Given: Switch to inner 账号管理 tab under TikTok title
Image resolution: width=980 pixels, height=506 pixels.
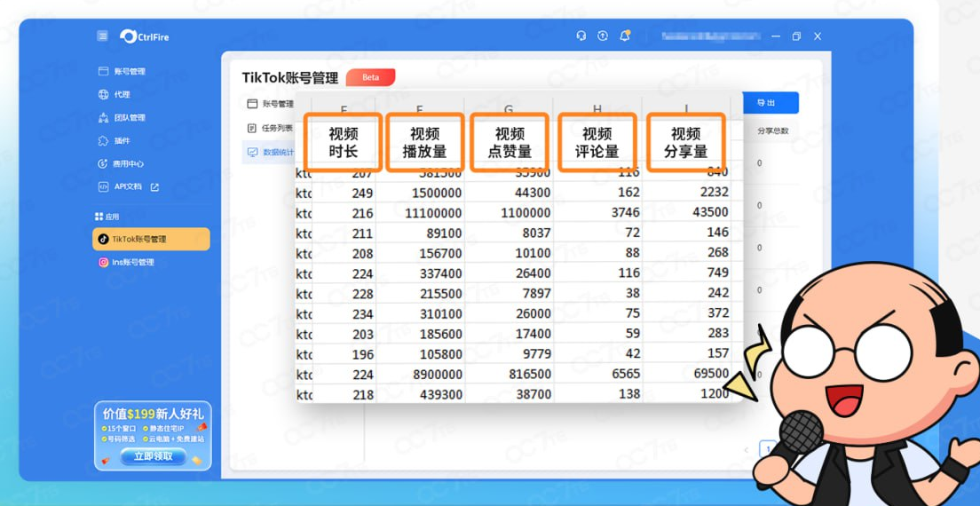Looking at the screenshot, I should pos(270,104).
